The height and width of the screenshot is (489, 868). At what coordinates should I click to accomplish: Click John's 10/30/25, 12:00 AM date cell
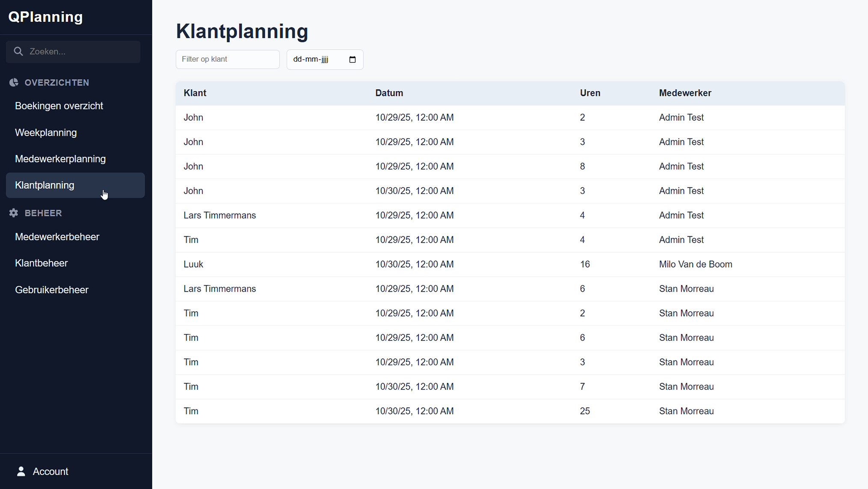[x=415, y=191]
